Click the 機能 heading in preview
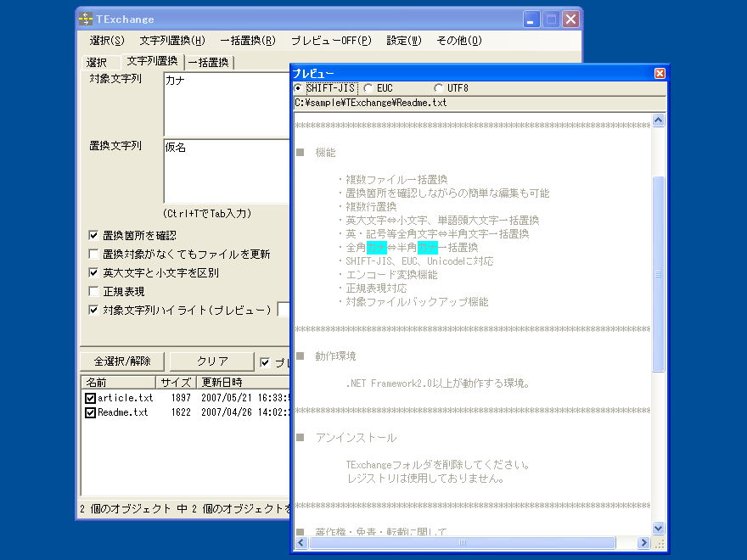 point(325,153)
